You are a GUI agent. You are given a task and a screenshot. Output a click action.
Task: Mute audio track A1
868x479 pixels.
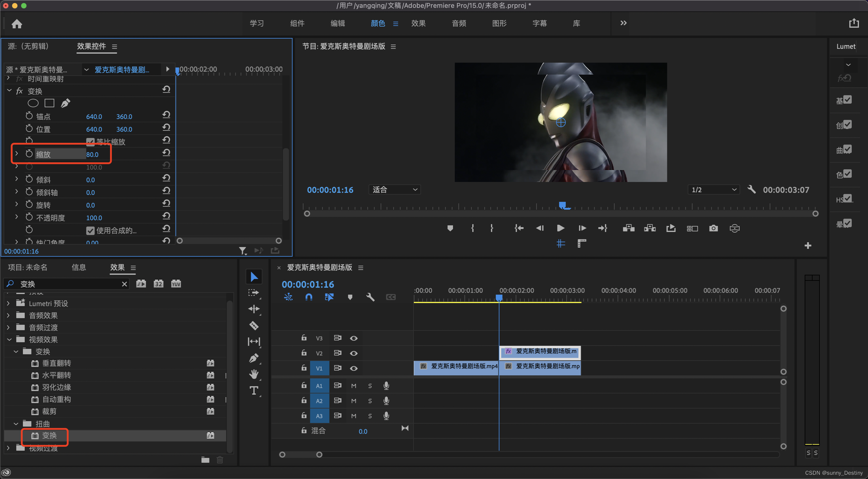[x=354, y=386]
